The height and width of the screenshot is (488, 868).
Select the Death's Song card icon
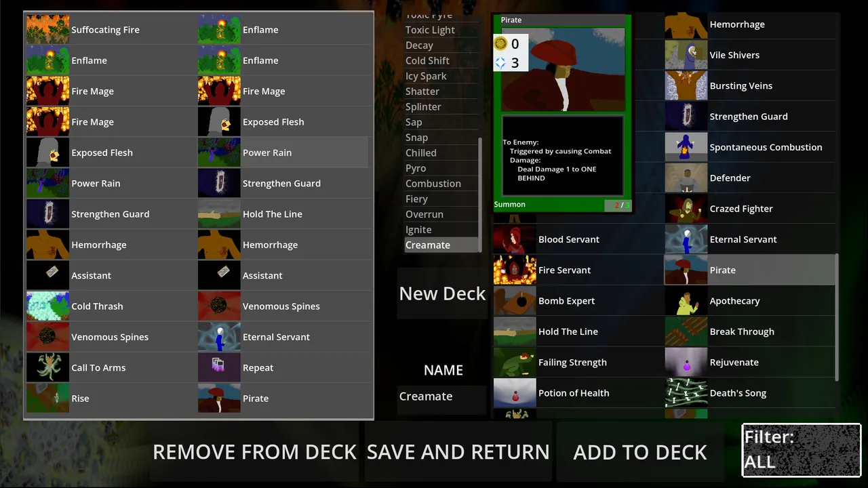686,393
